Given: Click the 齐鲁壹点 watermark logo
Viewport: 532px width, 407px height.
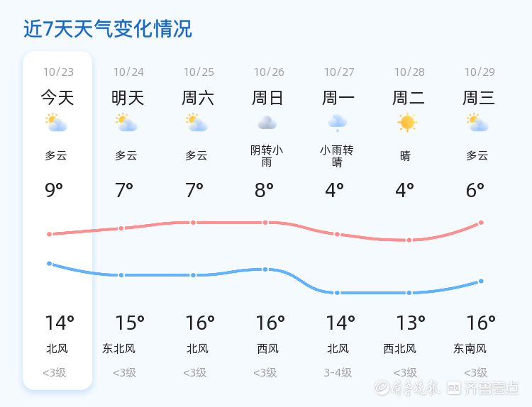Looking at the screenshot, I should [x=492, y=388].
